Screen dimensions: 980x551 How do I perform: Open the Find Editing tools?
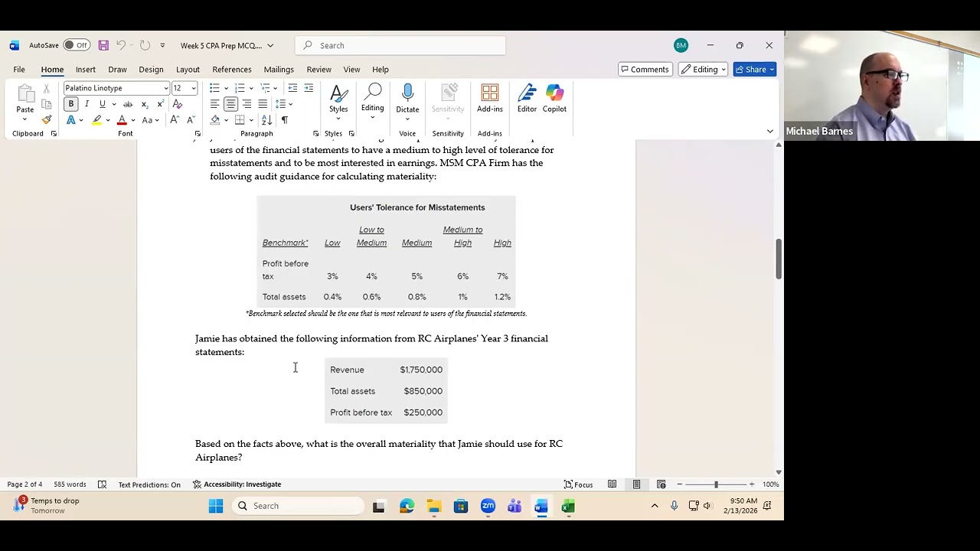[372, 99]
